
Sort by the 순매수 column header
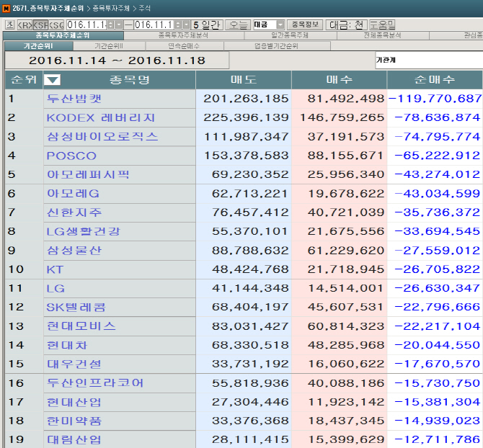coord(435,80)
